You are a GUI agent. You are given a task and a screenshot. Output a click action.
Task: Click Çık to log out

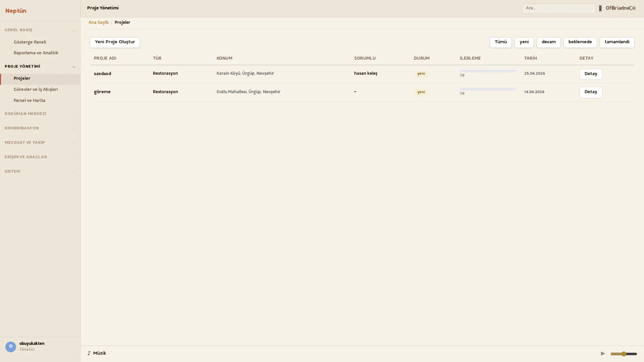point(632,8)
